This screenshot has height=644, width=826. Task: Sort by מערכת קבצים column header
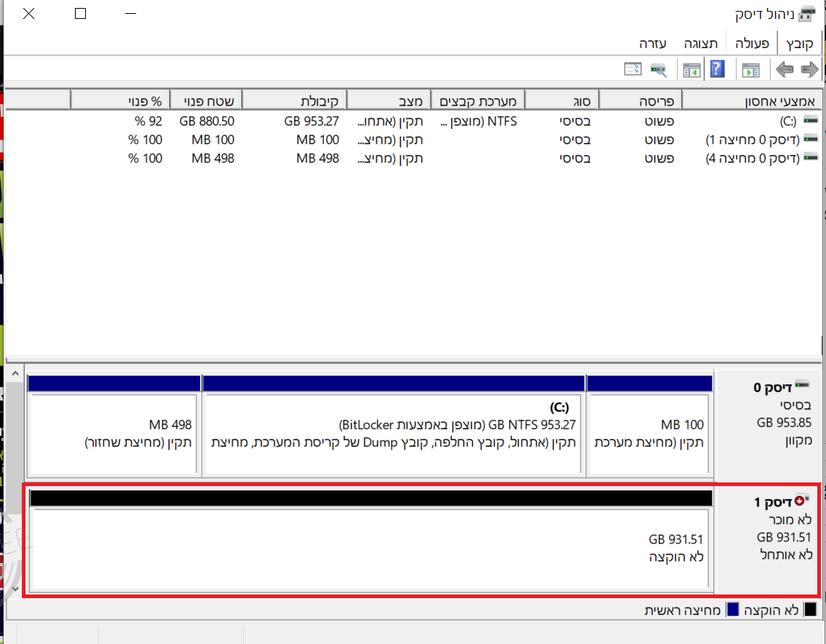(x=477, y=100)
